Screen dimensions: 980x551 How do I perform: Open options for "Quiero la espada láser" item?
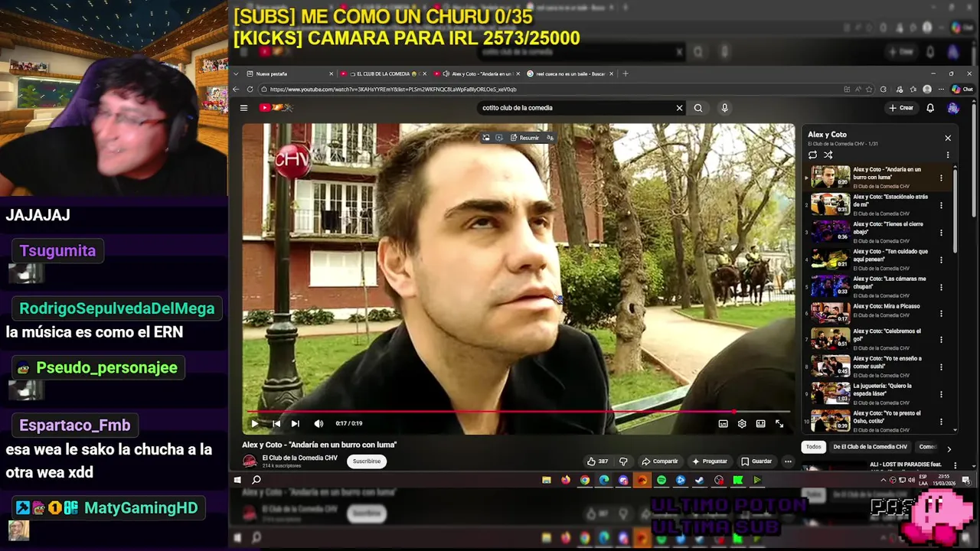coord(942,394)
